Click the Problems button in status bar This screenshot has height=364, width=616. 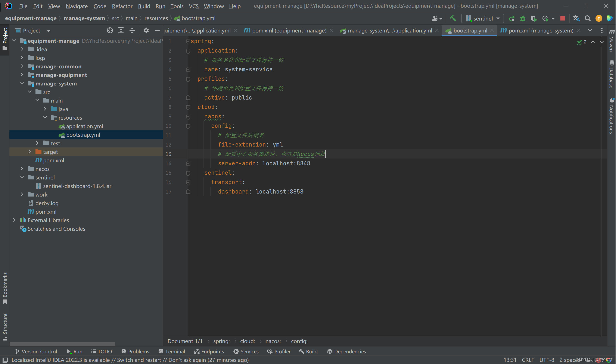coord(136,351)
